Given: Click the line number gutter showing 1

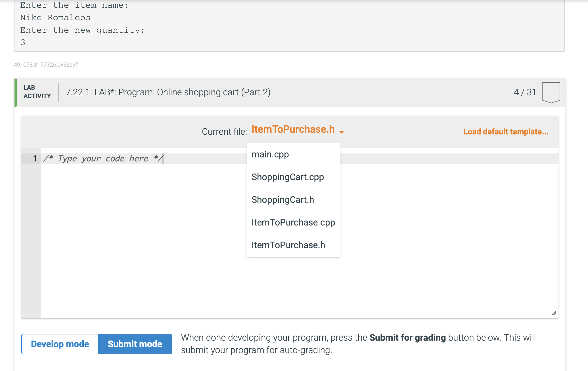Looking at the screenshot, I should [x=35, y=158].
